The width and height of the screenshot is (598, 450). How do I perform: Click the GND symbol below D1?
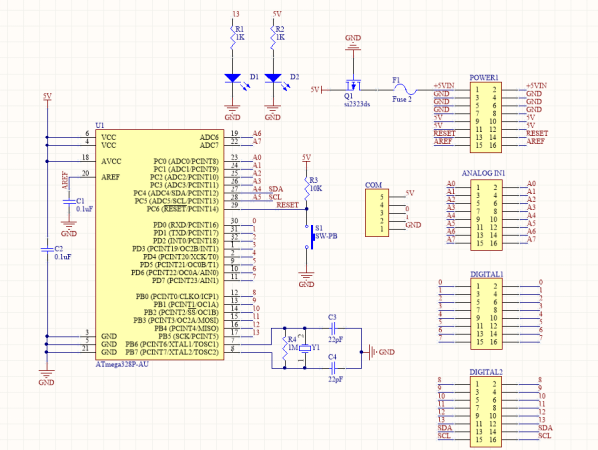coord(232,113)
